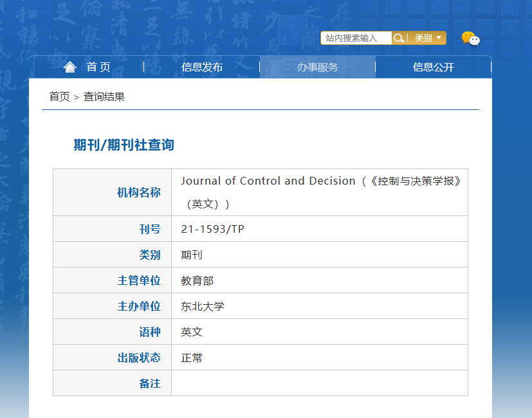This screenshot has height=418, width=532.
Task: Click the journal name Journal of Control and Decision
Action: [x=268, y=181]
